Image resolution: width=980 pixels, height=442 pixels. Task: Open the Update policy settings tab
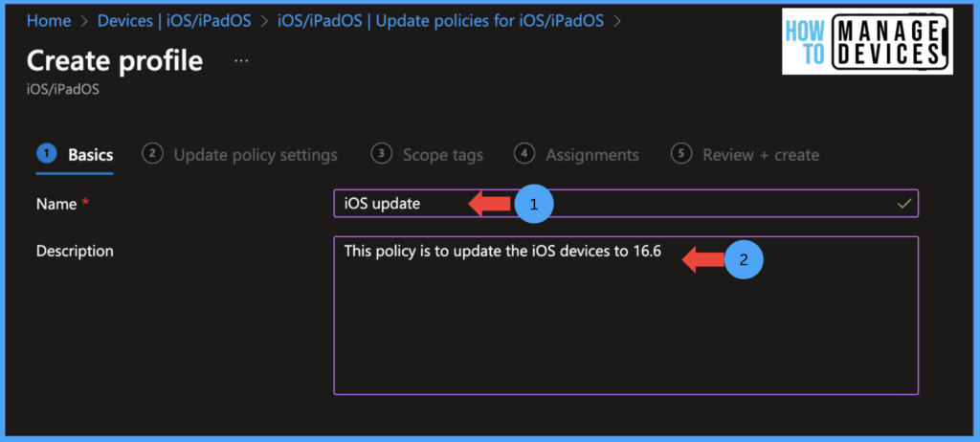[256, 155]
